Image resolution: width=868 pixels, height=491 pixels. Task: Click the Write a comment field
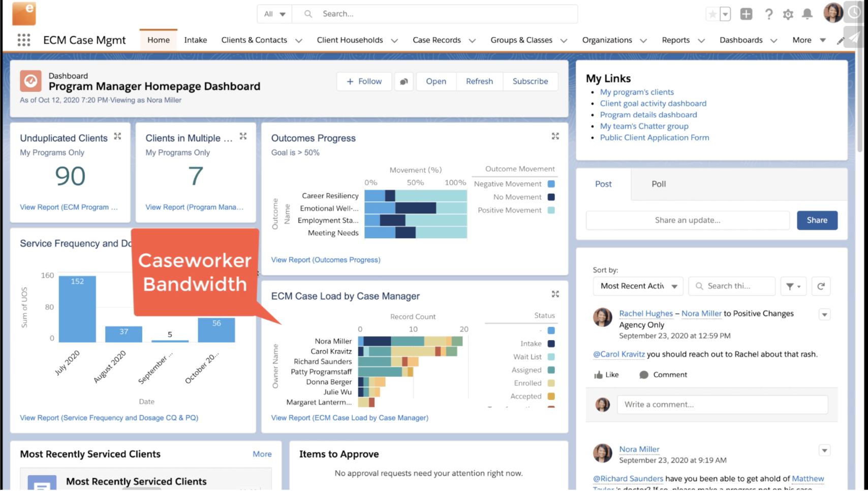pos(722,405)
